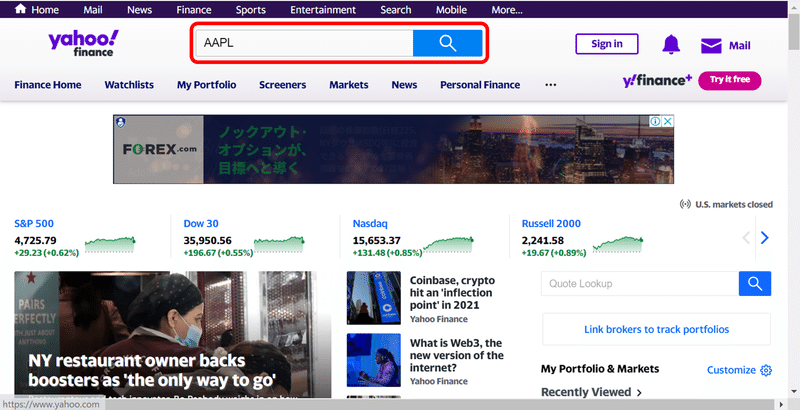Click the Nasdaq mini chart
This screenshot has width=800, height=410.
(448, 245)
